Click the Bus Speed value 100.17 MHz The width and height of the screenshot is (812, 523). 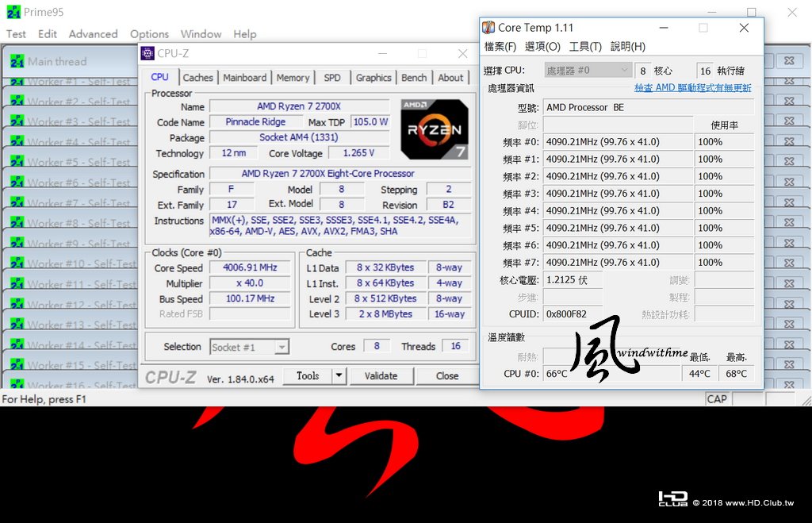(x=250, y=298)
